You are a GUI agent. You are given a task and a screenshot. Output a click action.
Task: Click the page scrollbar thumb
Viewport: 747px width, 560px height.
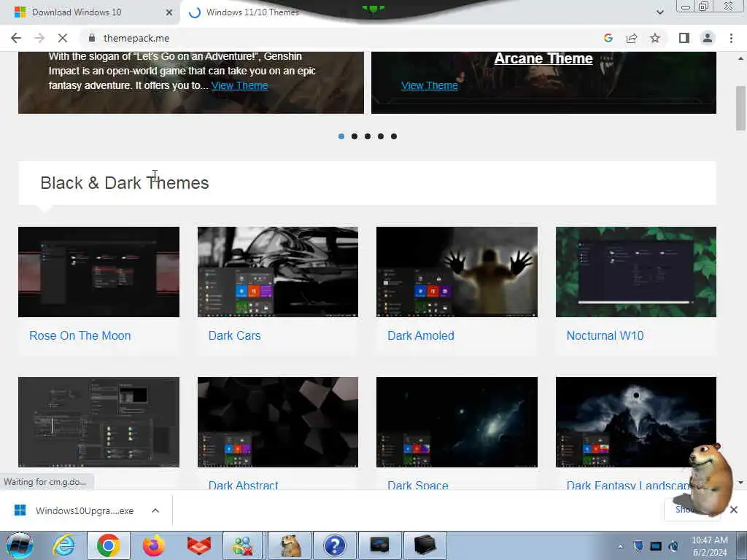[740, 108]
